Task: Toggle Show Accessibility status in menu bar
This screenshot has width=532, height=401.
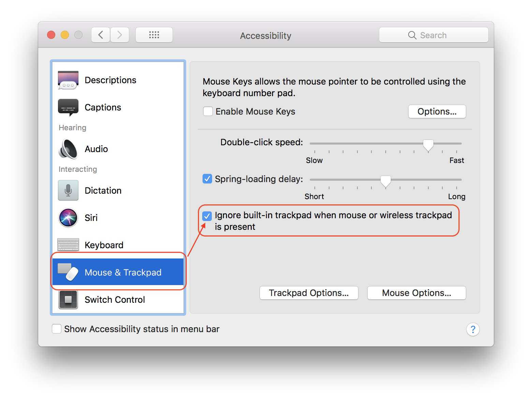Action: [57, 329]
